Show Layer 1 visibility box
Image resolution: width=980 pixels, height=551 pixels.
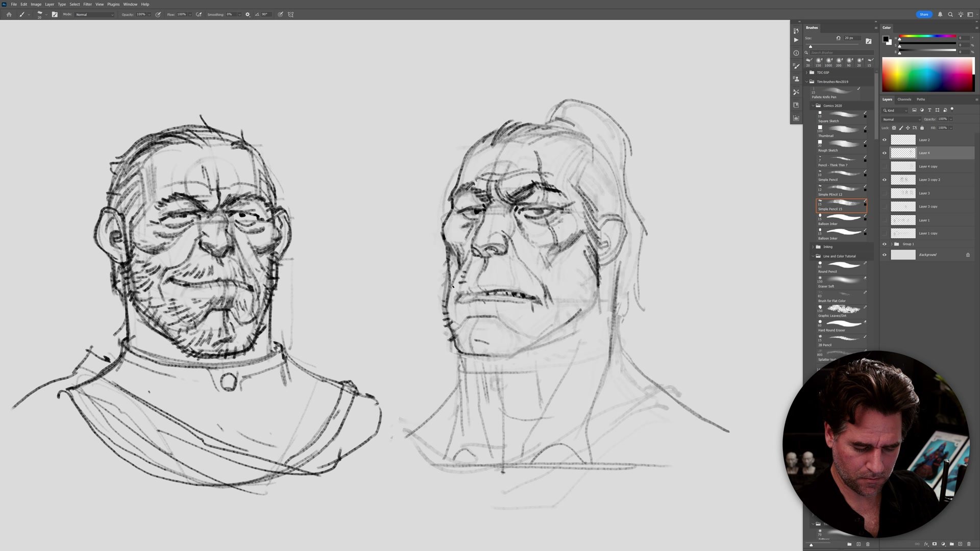tap(885, 220)
